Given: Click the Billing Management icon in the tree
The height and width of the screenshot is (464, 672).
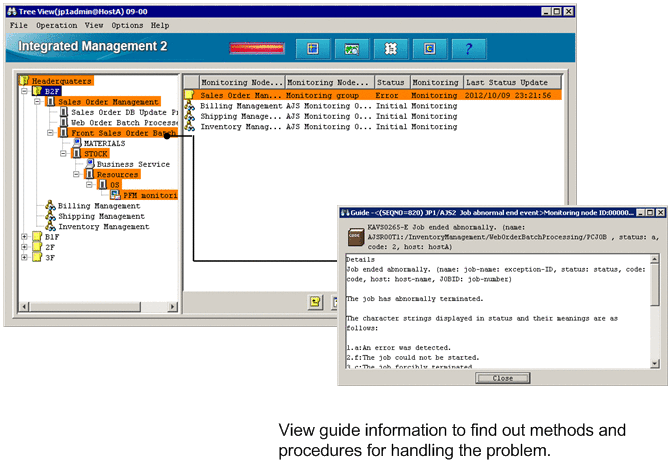Looking at the screenshot, I should tap(50, 206).
